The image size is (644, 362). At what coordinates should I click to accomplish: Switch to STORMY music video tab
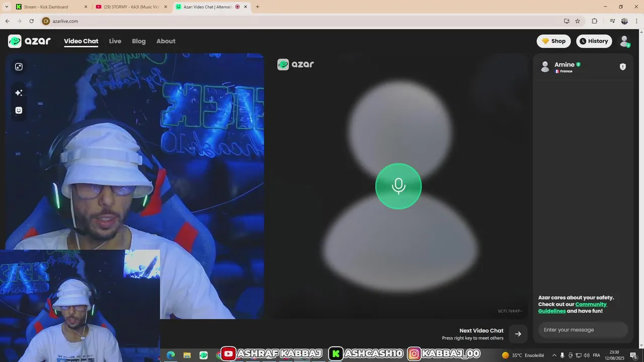coord(132,7)
